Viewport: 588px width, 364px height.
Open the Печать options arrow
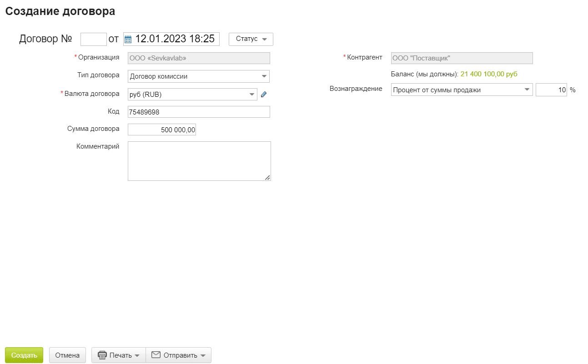coord(137,356)
